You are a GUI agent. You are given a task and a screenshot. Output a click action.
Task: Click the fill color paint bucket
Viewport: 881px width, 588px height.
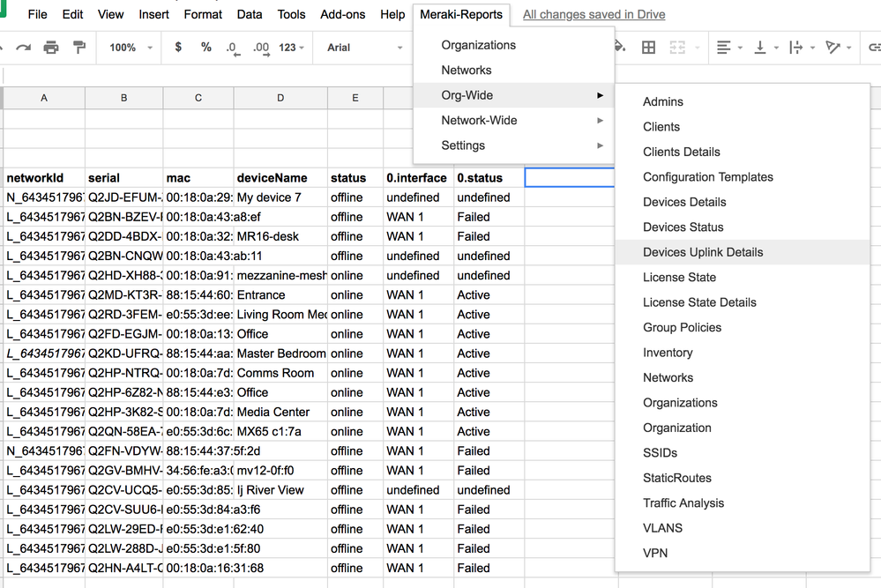click(620, 46)
